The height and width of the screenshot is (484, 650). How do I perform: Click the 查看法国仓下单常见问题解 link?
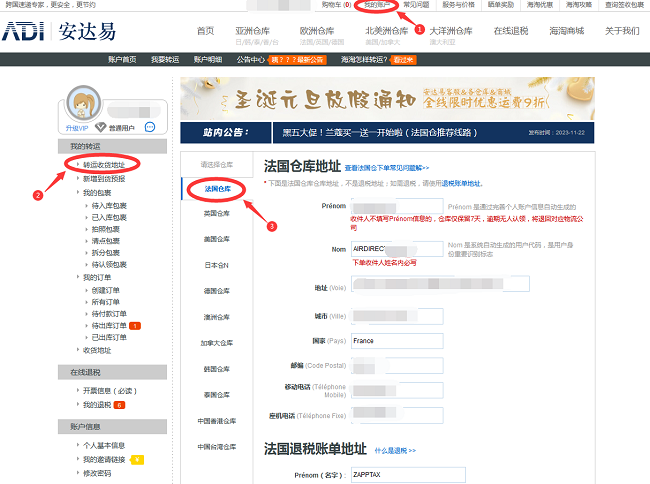[x=386, y=168]
